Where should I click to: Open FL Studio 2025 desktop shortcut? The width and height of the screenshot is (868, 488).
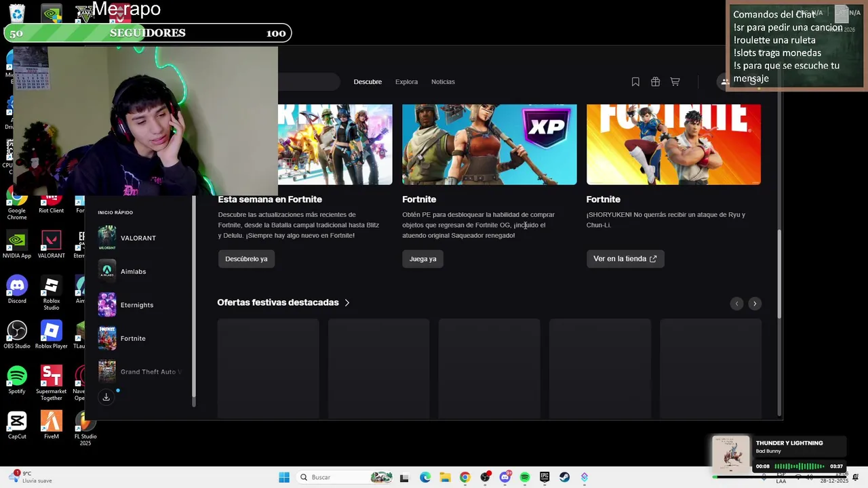(x=85, y=428)
